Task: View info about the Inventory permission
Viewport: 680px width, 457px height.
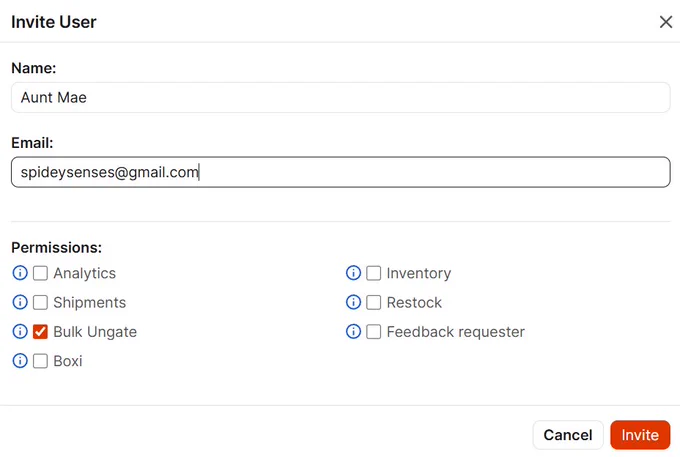Action: pos(353,273)
